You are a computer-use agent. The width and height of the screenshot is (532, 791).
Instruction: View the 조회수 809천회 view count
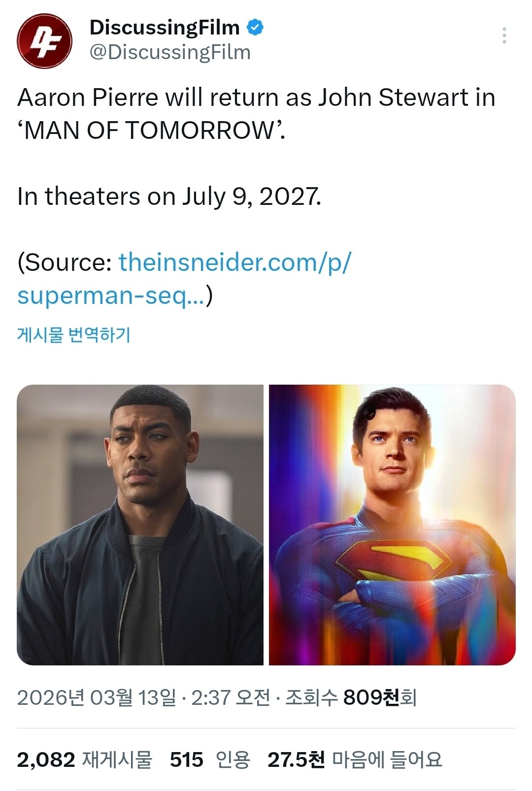click(351, 697)
